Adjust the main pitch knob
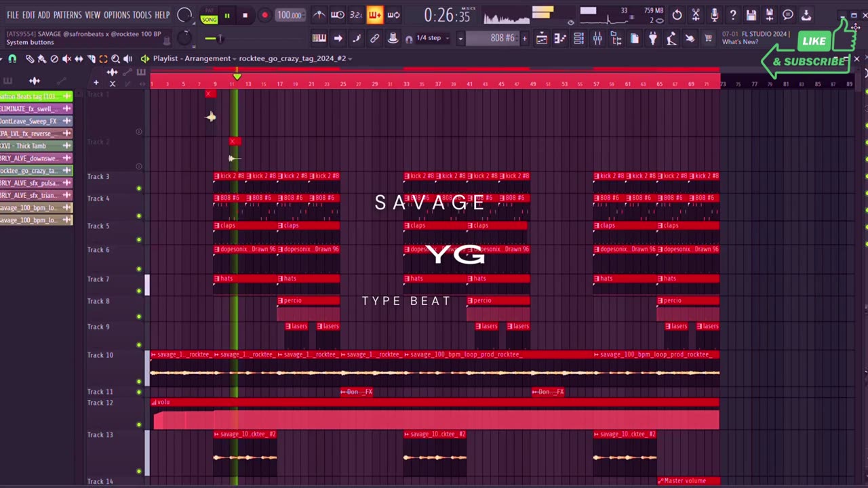 184,39
